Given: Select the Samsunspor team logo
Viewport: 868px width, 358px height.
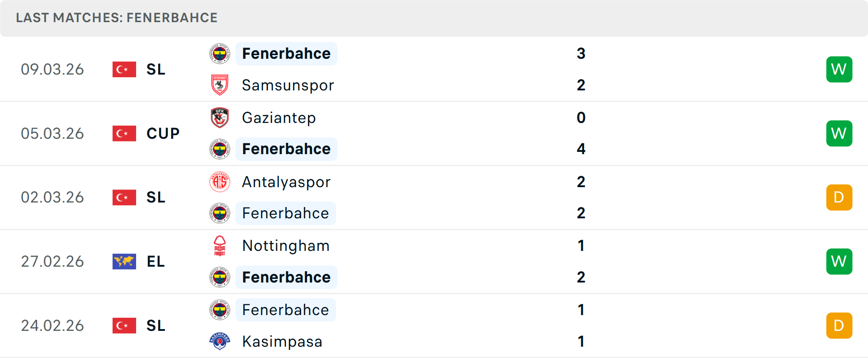Looking at the screenshot, I should [220, 85].
